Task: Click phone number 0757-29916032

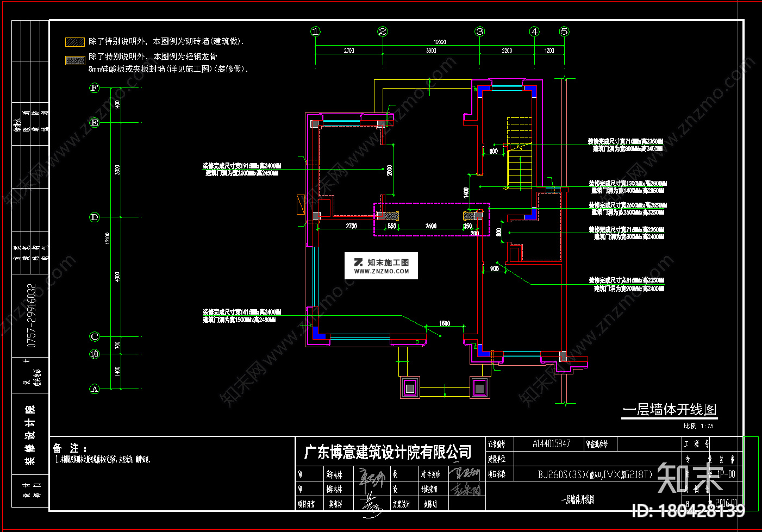Action: click(32, 315)
